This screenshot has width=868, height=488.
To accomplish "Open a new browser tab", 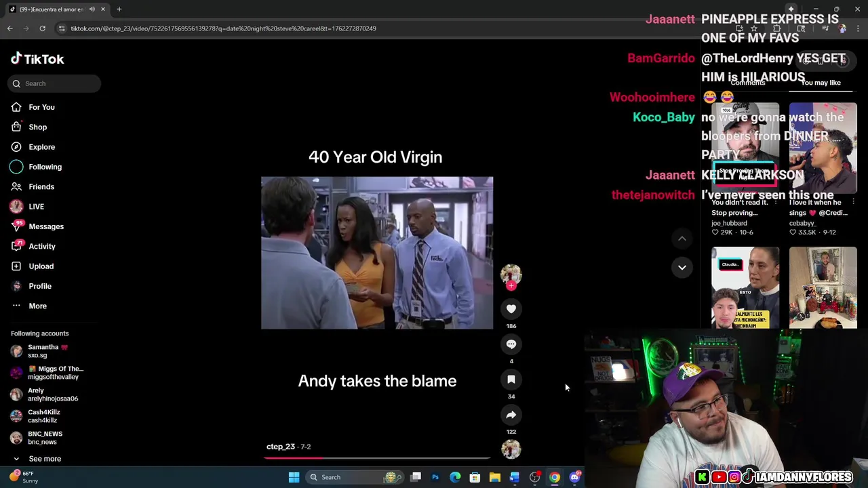I will pos(119,9).
